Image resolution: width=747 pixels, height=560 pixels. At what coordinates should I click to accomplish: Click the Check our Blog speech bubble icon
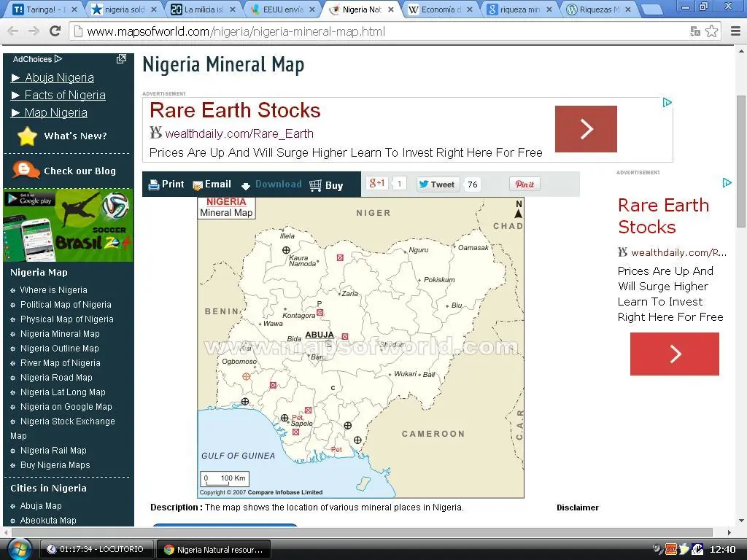tap(26, 170)
